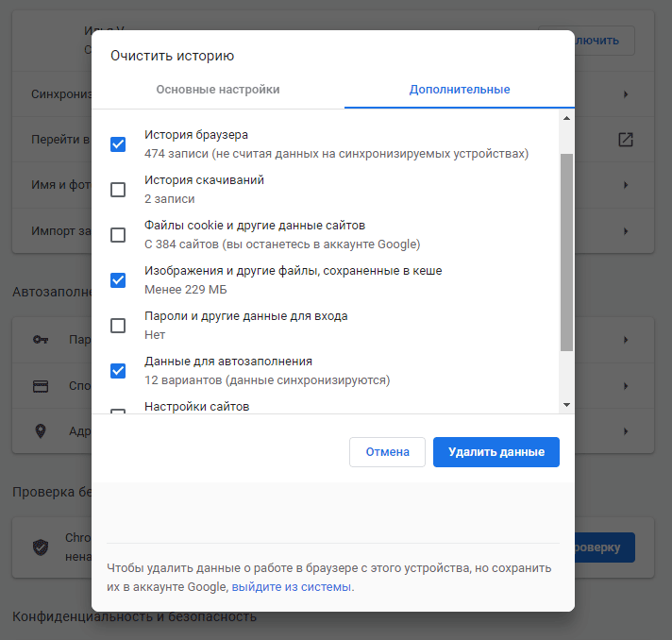Uncheck Данные для автозаполнения checkbox
The height and width of the screenshot is (640, 672).
(x=118, y=371)
